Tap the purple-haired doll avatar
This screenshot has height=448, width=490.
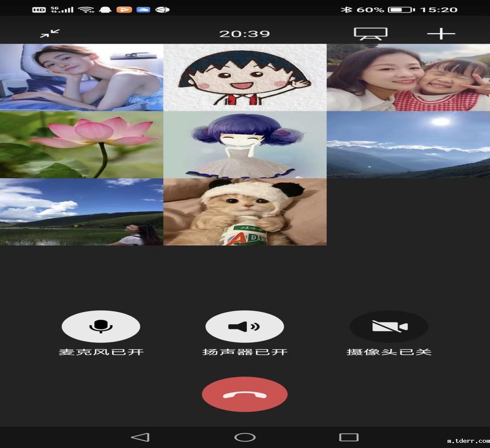click(245, 145)
